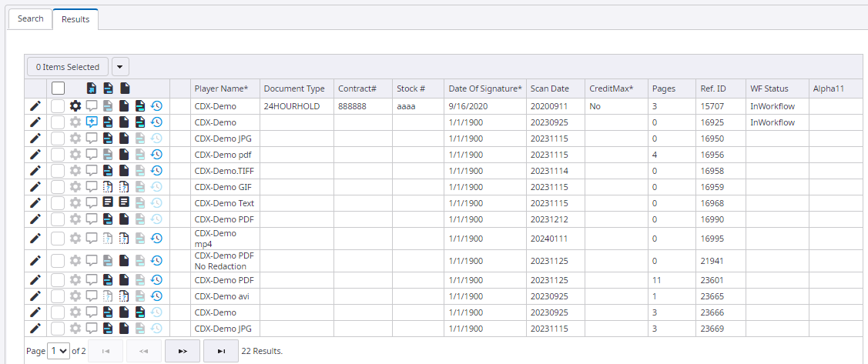The width and height of the screenshot is (868, 364).
Task: Click the 0 Items Selected button
Action: [x=68, y=67]
